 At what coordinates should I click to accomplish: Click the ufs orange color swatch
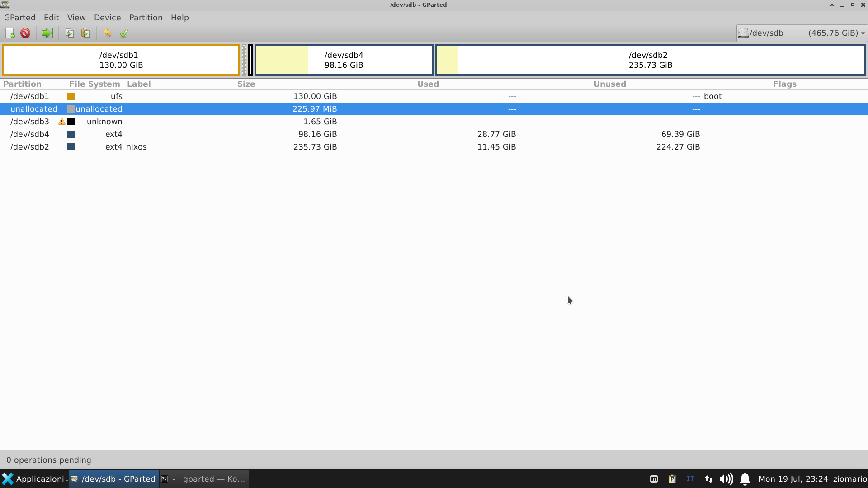click(71, 96)
